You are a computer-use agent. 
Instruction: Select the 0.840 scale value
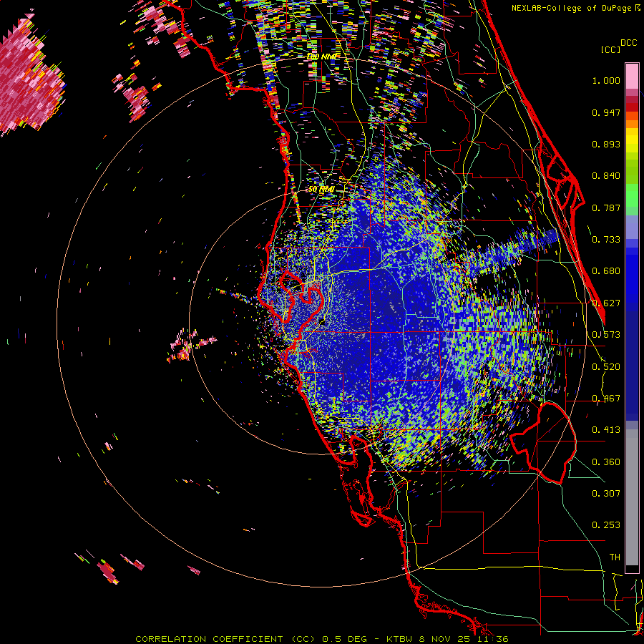606,176
